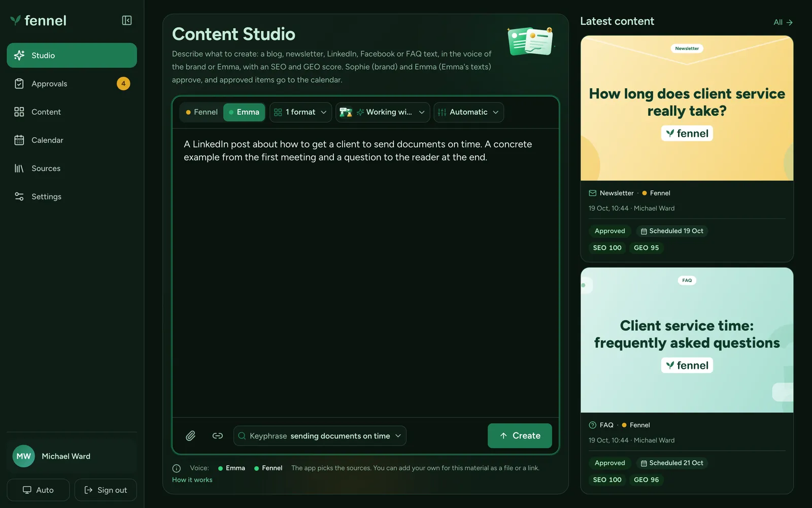The width and height of the screenshot is (812, 508).
Task: Click the Approved status on the FAQ card
Action: point(610,463)
